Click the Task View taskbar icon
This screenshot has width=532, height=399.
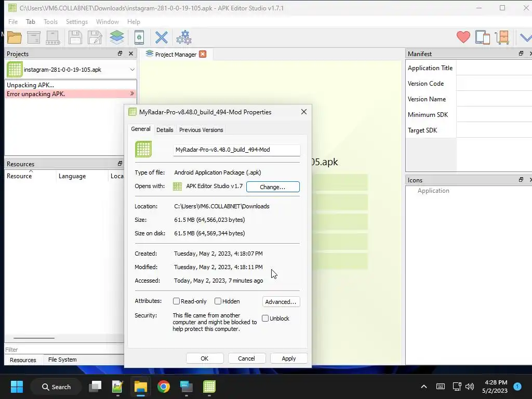point(95,387)
